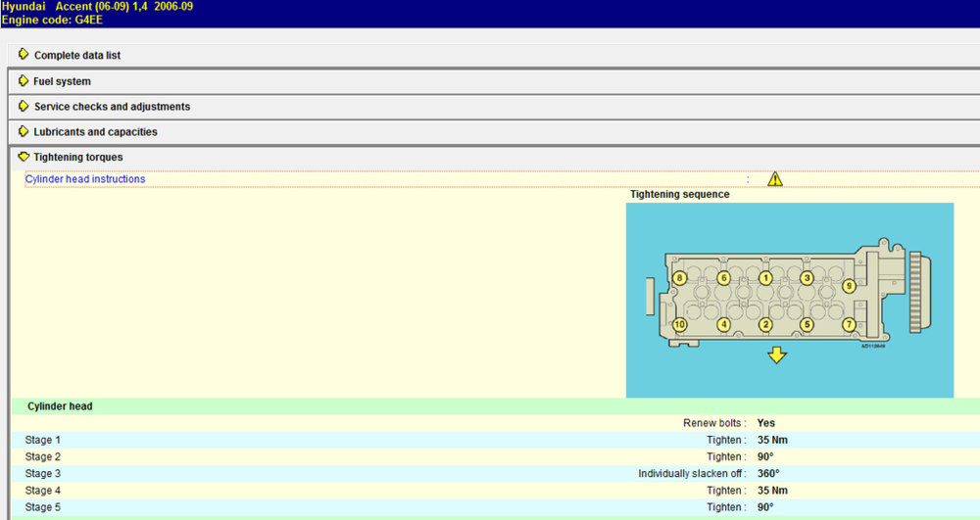Select Tightening torques section label
The image size is (980, 520).
(x=78, y=158)
